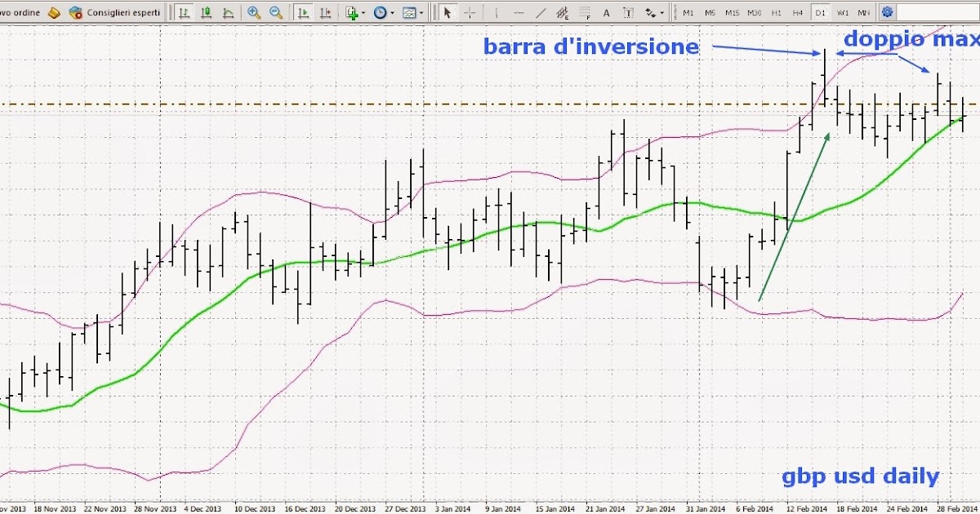Viewport: 980px width, 514px height.
Task: Toggle auto scroll chart button
Action: (304, 12)
